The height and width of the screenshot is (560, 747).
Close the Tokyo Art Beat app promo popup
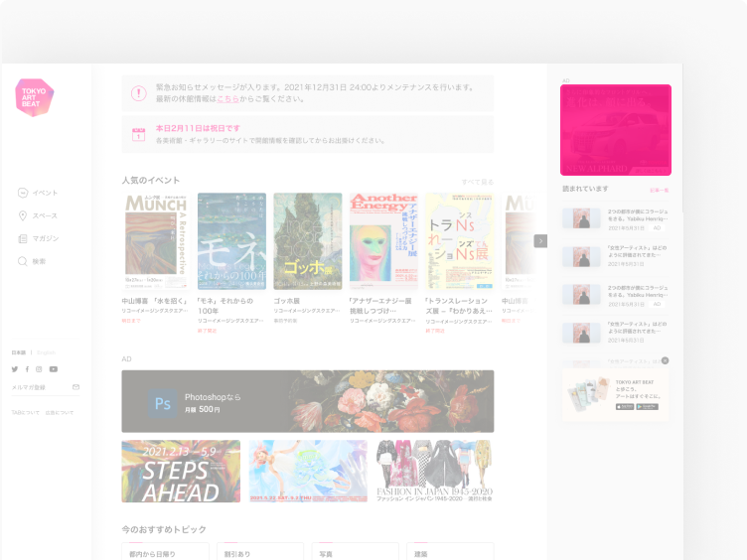pyautogui.click(x=665, y=360)
